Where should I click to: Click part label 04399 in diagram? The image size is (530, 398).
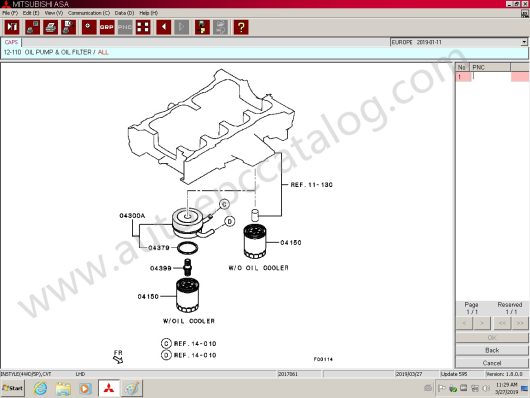pyautogui.click(x=161, y=268)
